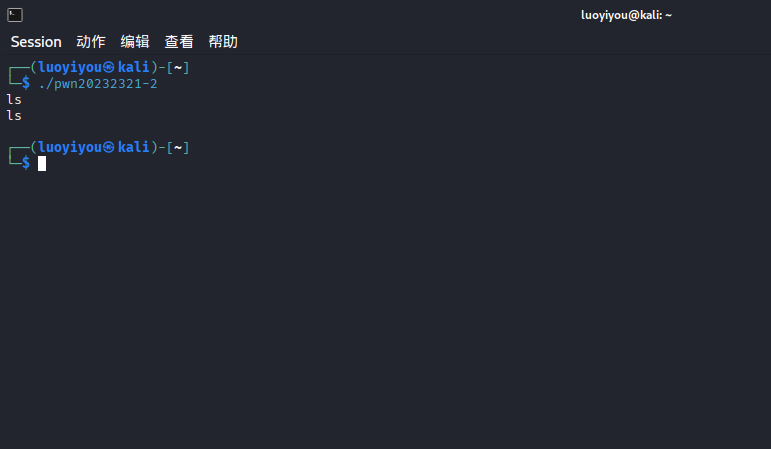
Task: Click the first ls output line
Action: click(14, 99)
